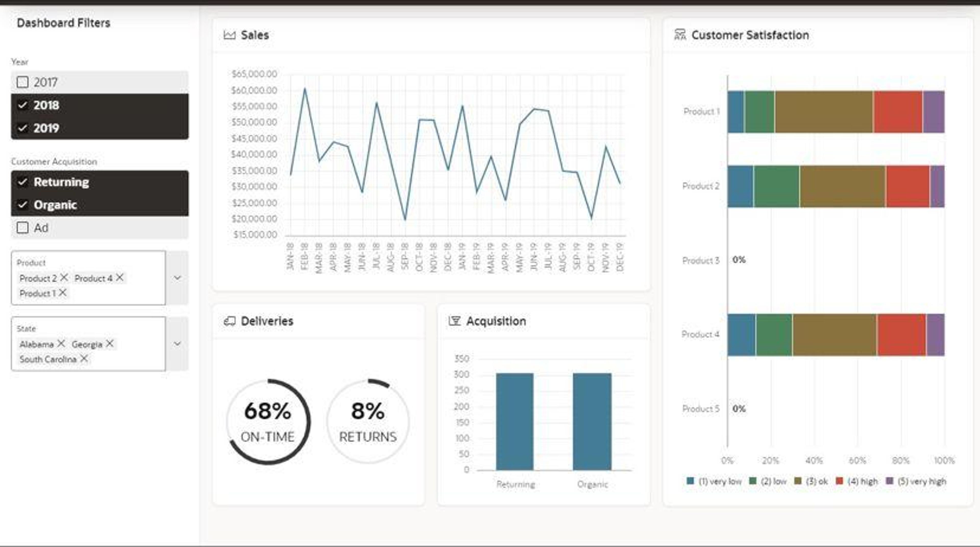Viewport: 980px width, 547px height.
Task: Click the Deliveries truck icon
Action: coord(229,321)
